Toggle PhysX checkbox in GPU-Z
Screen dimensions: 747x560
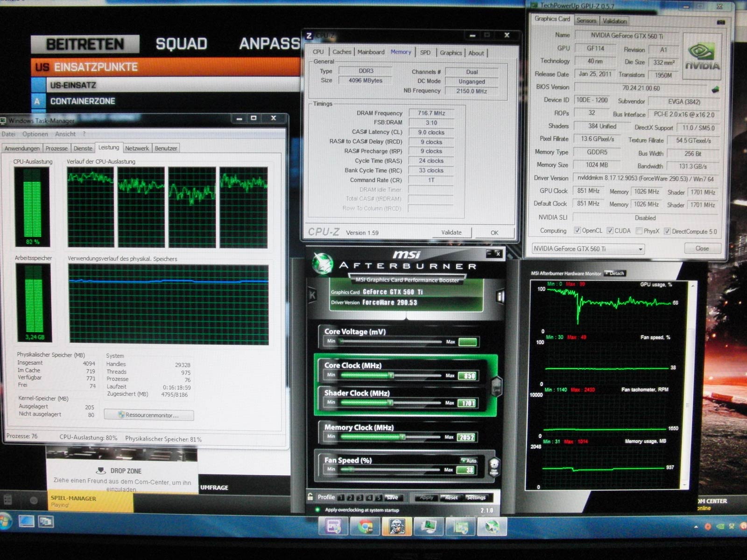[639, 231]
